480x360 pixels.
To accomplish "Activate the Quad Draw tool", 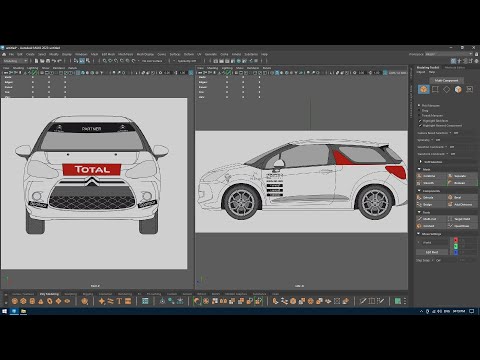I will tap(462, 226).
